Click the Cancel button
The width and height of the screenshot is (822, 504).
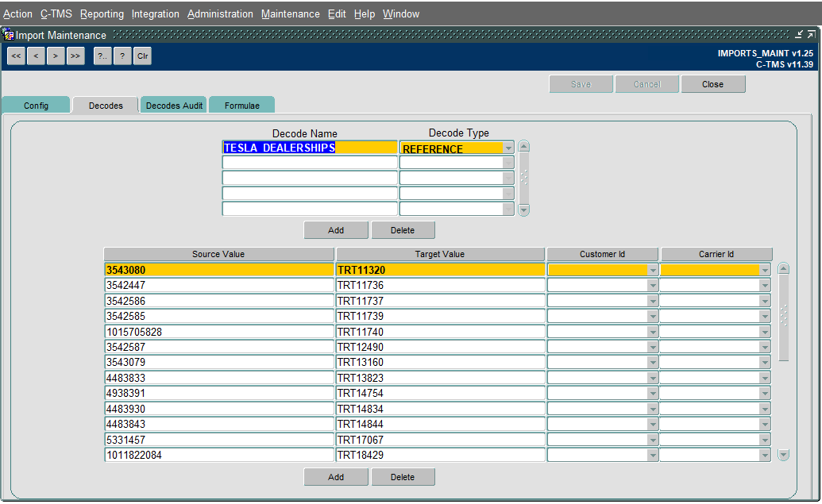(x=647, y=84)
